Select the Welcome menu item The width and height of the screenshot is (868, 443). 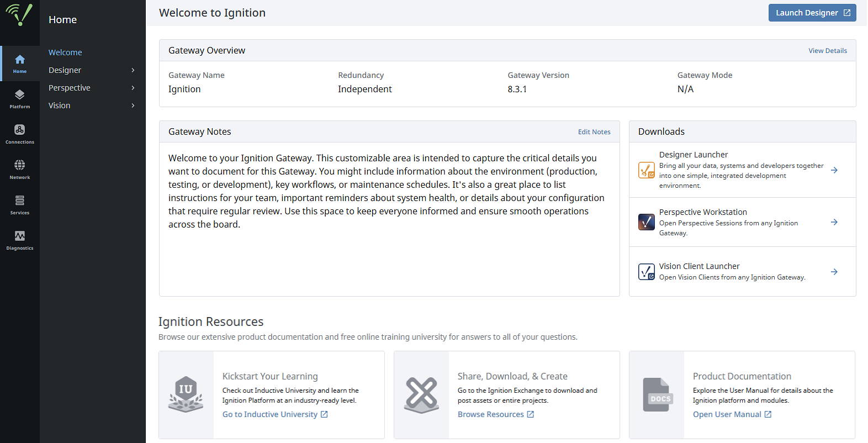pyautogui.click(x=65, y=52)
